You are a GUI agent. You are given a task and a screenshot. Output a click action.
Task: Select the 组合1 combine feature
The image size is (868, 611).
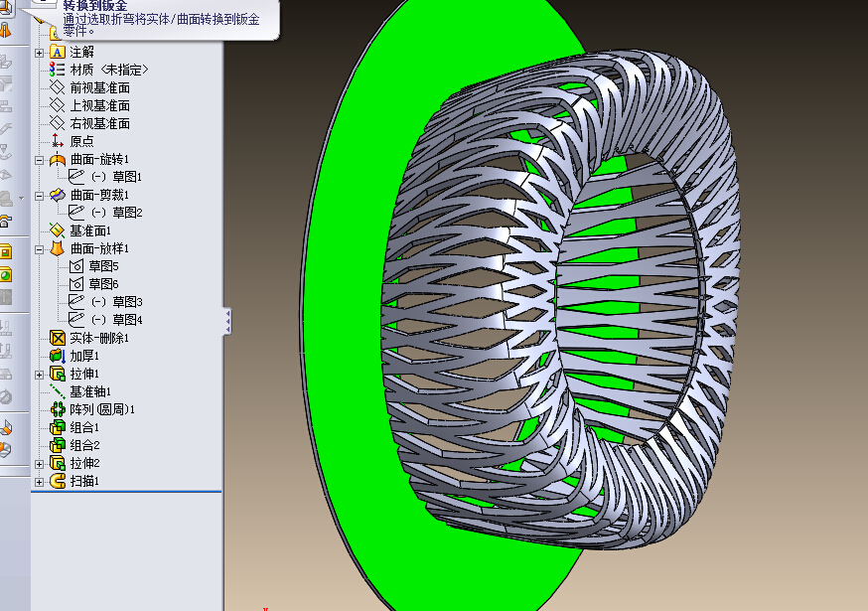point(74,427)
